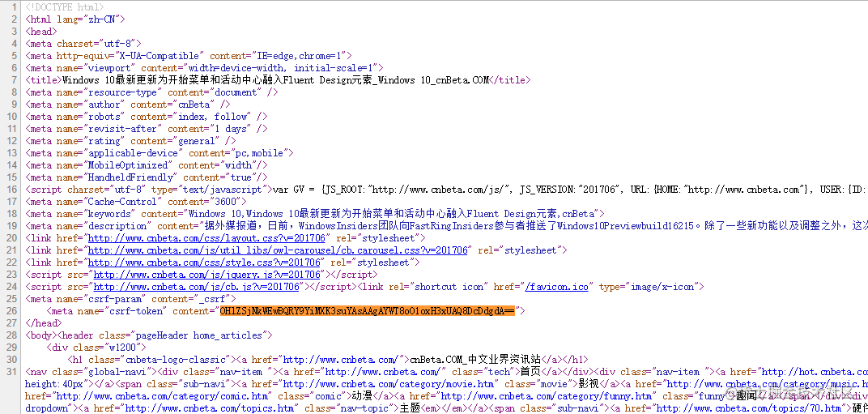This screenshot has width=868, height=414.
Task: Click the keywords meta tag
Action: coord(315,215)
